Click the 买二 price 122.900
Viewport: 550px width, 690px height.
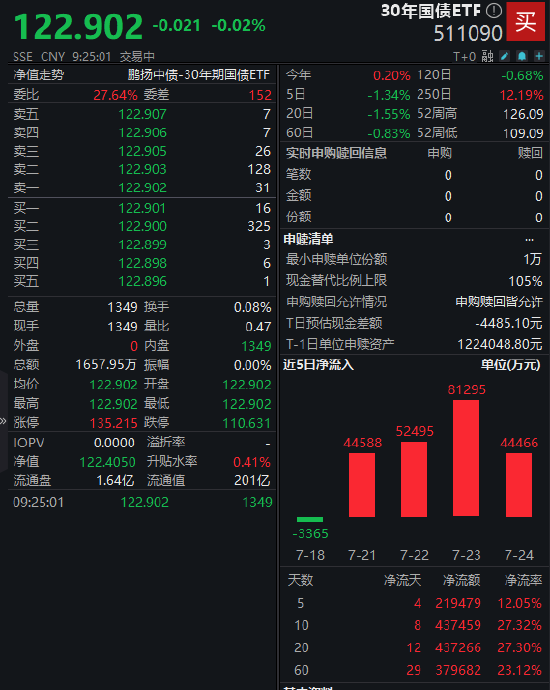point(143,226)
